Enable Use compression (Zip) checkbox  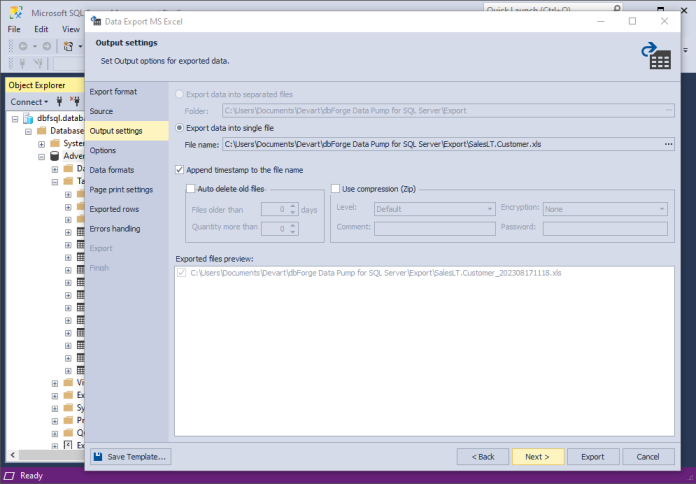pyautogui.click(x=336, y=188)
